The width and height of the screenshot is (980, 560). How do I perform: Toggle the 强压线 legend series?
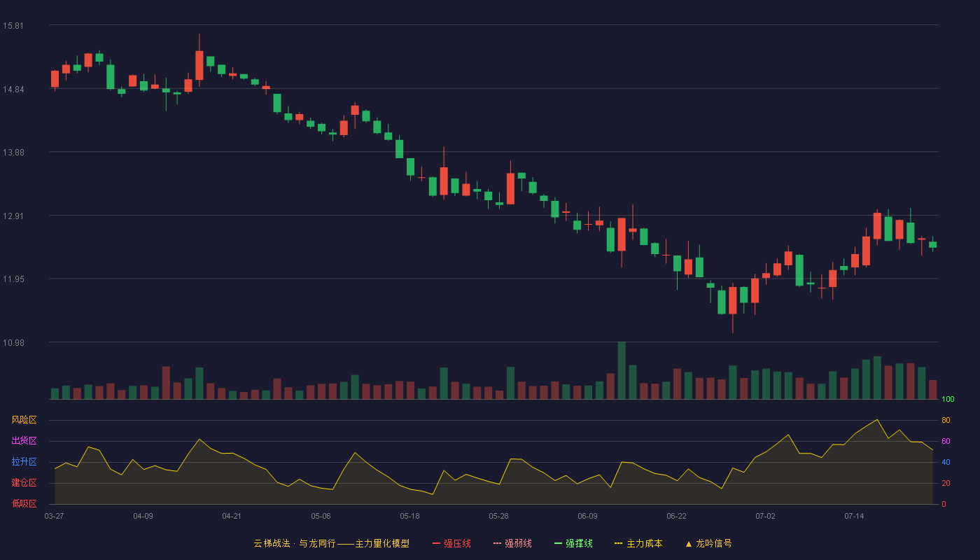click(x=451, y=543)
